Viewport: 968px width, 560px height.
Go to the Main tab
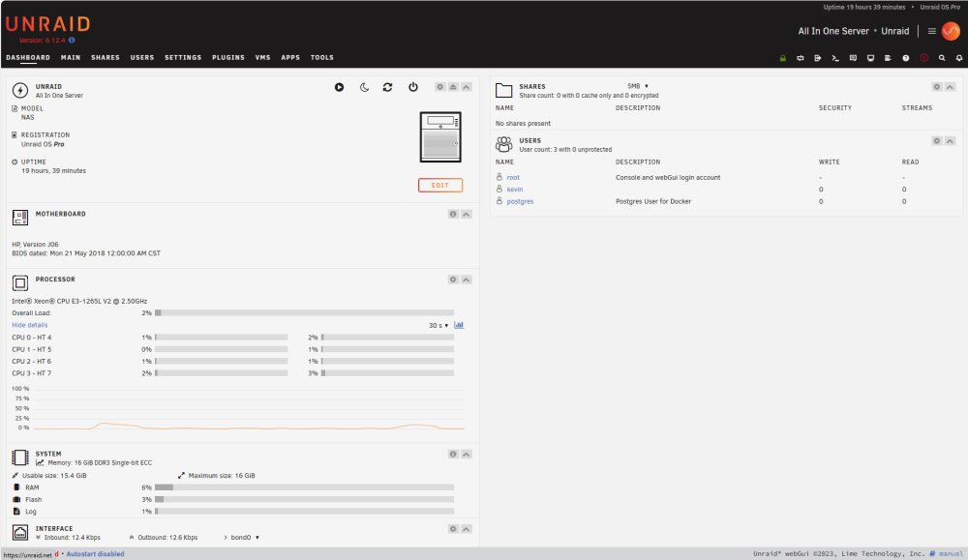[x=71, y=57]
